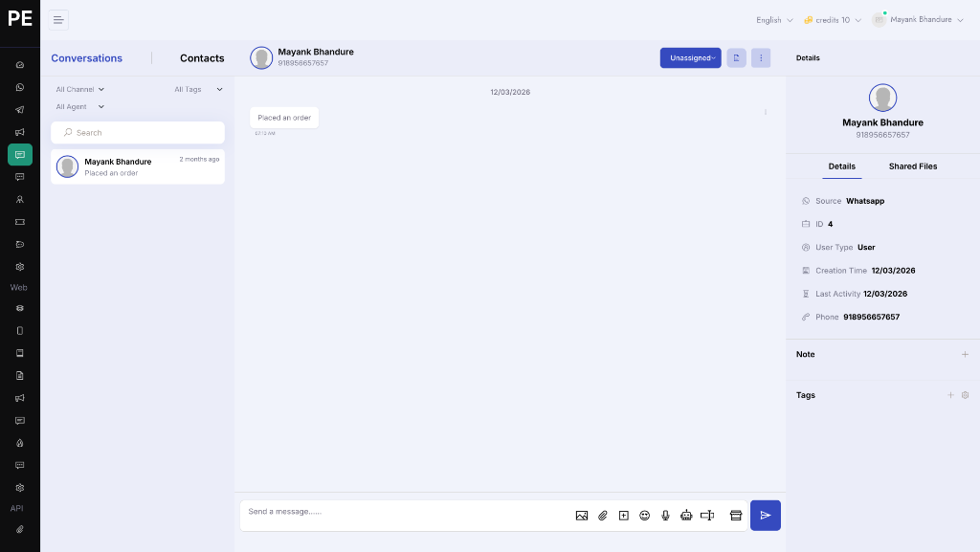The image size is (980, 552).
Task: Open the three-dot conversation options menu
Action: coord(761,58)
